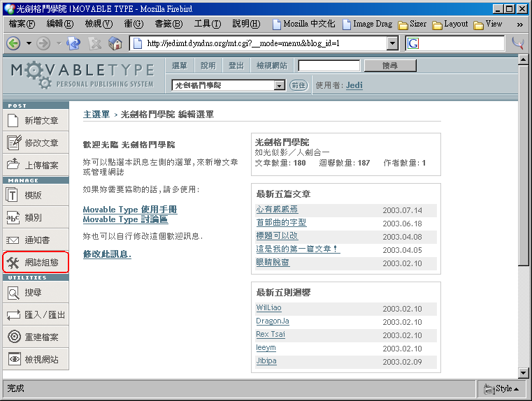The image size is (532, 401).
Task: Click the Google search engine icon
Action: pyautogui.click(x=413, y=43)
